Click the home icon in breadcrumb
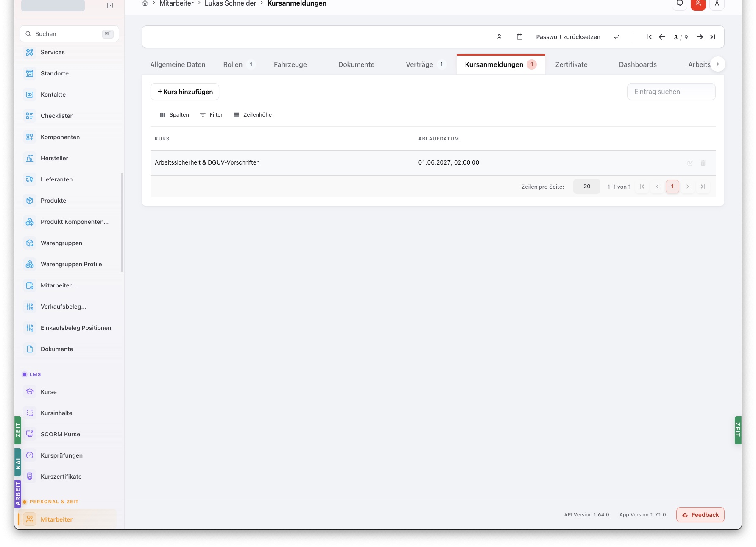The height and width of the screenshot is (547, 756). point(145,3)
